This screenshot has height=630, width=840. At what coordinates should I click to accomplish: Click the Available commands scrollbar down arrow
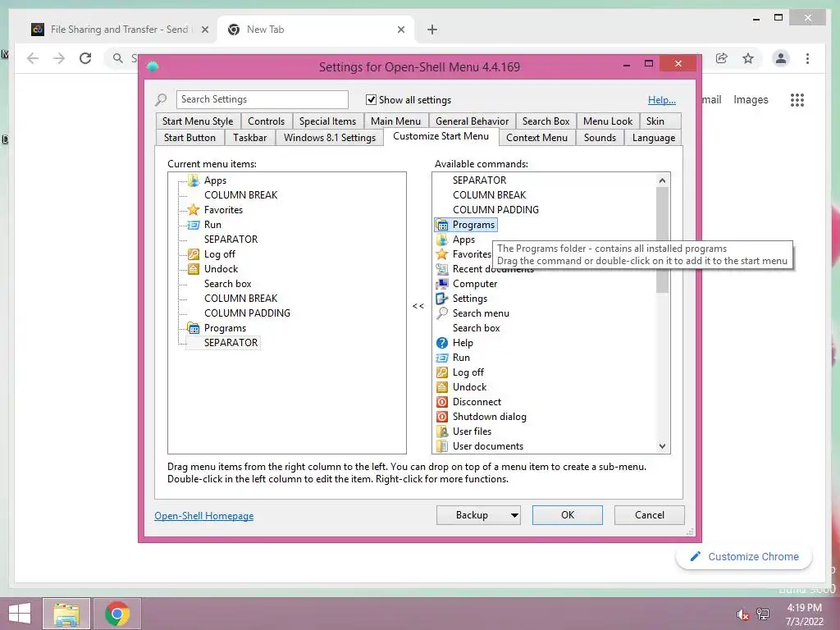pyautogui.click(x=663, y=446)
